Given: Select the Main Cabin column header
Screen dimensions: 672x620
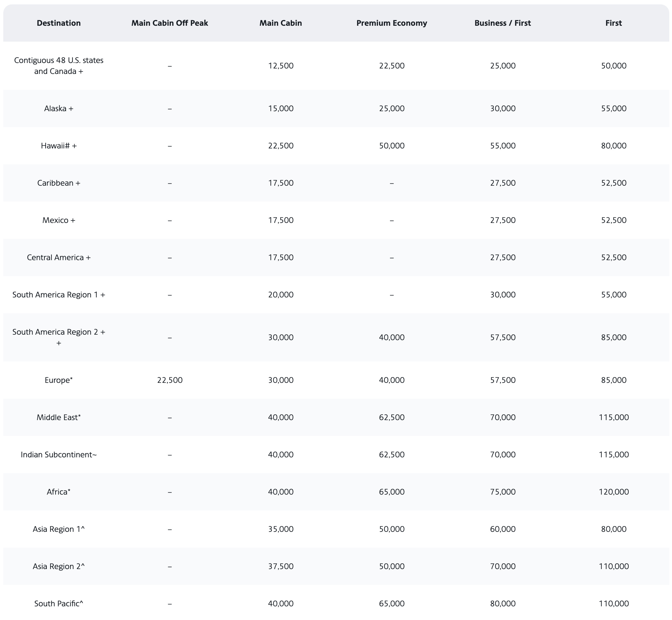Looking at the screenshot, I should [281, 23].
